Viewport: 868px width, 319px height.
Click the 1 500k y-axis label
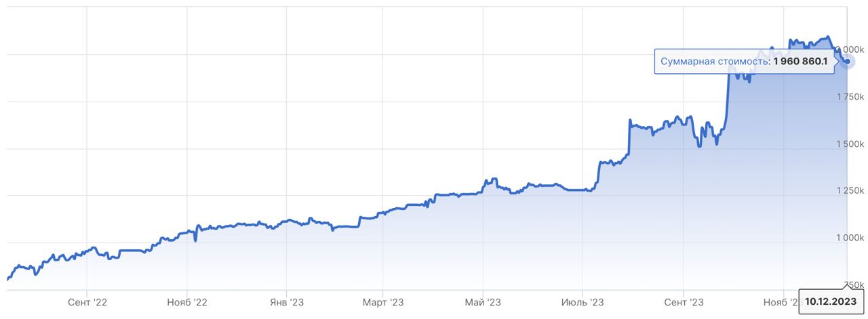point(849,144)
